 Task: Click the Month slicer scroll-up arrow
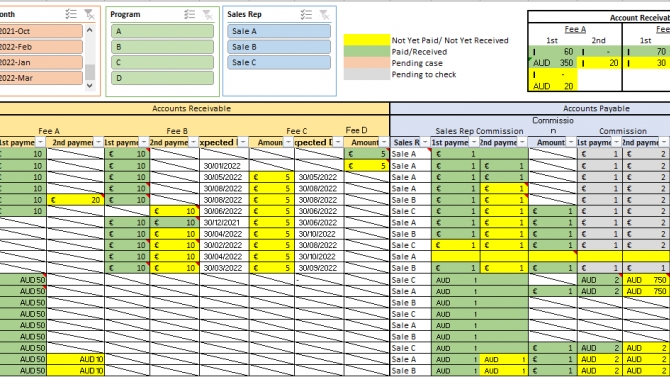(89, 30)
